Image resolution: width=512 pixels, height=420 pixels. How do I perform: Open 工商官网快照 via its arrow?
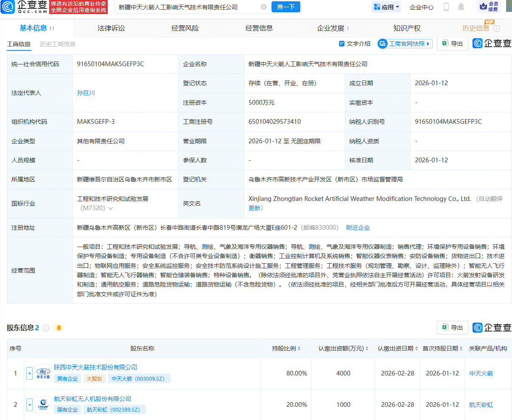[428, 44]
